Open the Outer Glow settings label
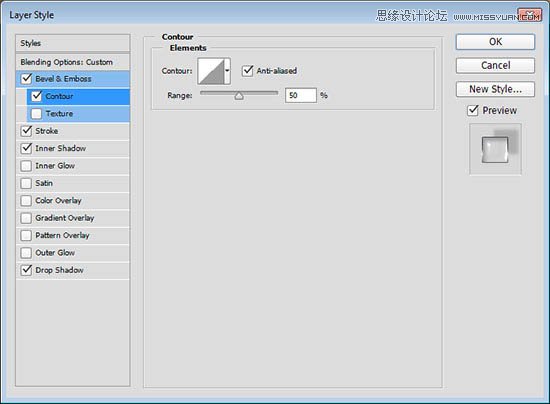 pos(55,252)
